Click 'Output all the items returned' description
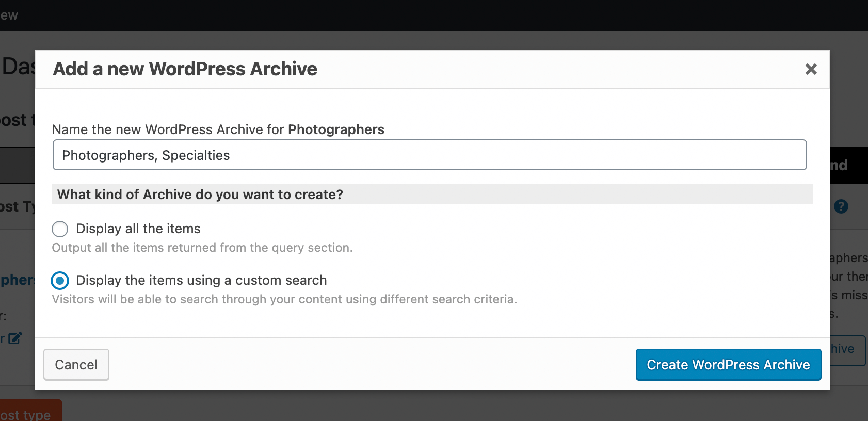The height and width of the screenshot is (421, 868). pos(202,248)
